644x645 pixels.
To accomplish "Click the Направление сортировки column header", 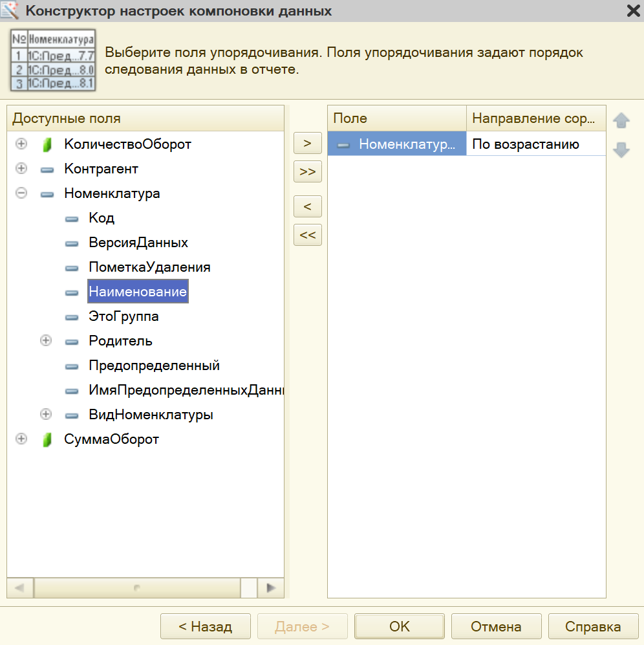I will click(536, 118).
